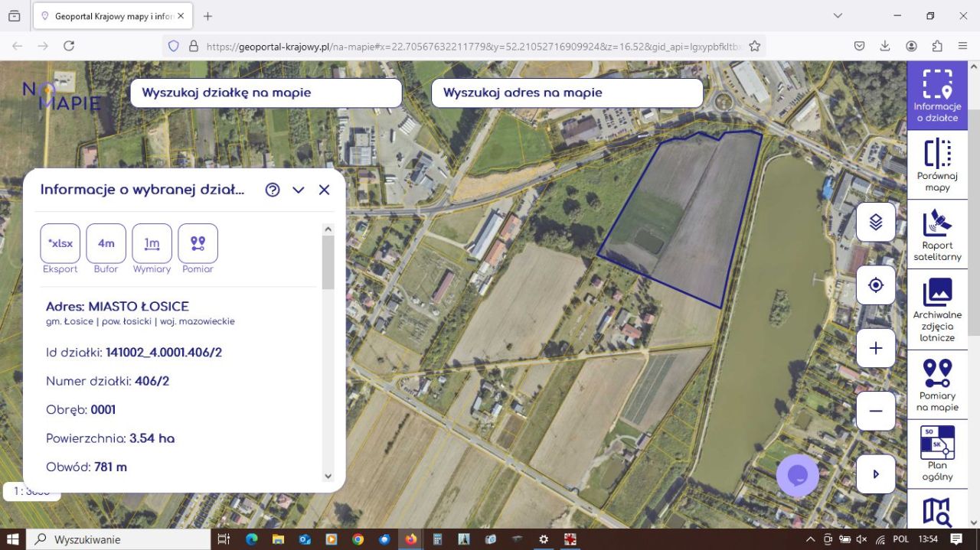Click the site padlock icon
Viewport: 980px width, 550px height.
(193, 46)
